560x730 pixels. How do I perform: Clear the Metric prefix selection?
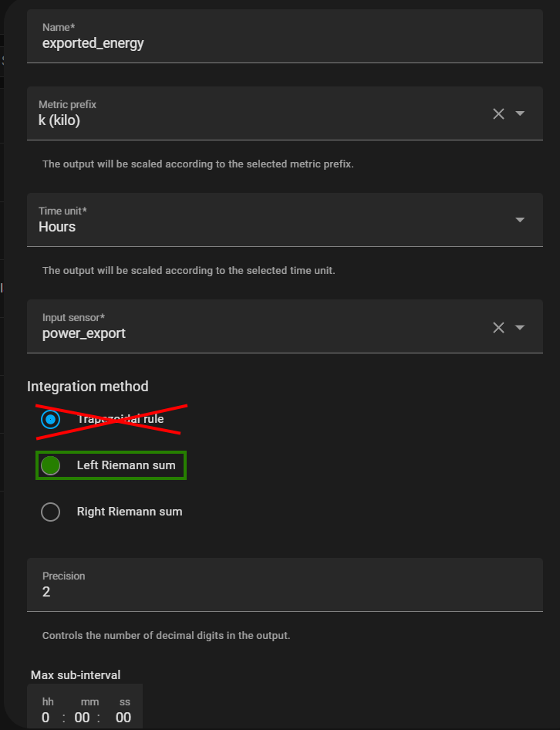coord(498,113)
